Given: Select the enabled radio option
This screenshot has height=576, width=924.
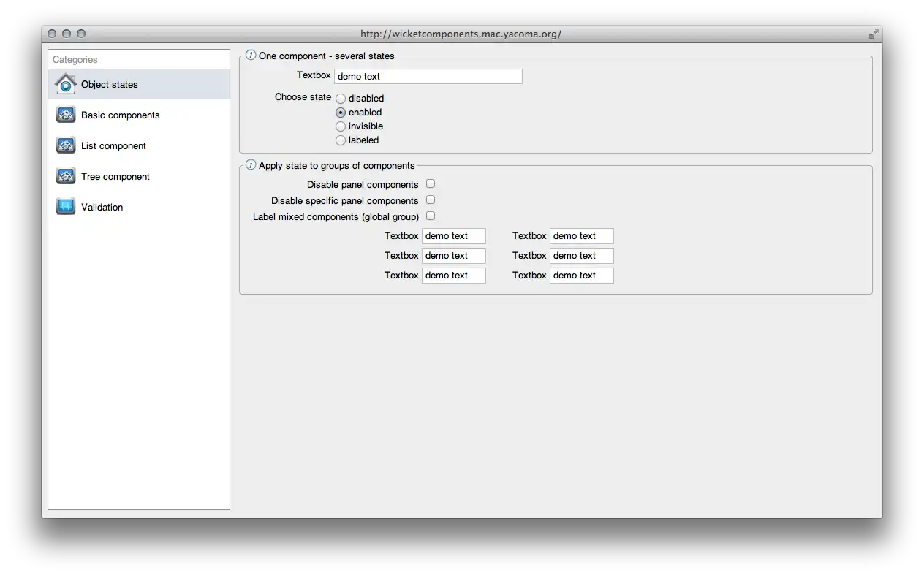Looking at the screenshot, I should [341, 112].
